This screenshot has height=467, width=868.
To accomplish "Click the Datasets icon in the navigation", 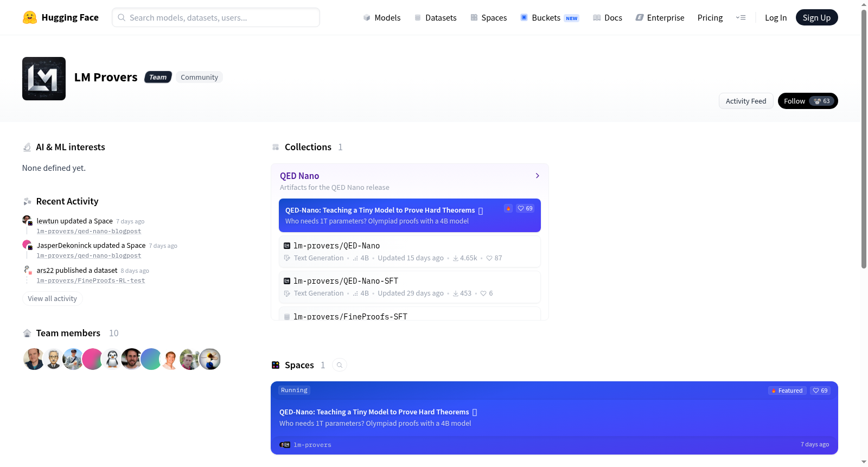I will coord(418,18).
